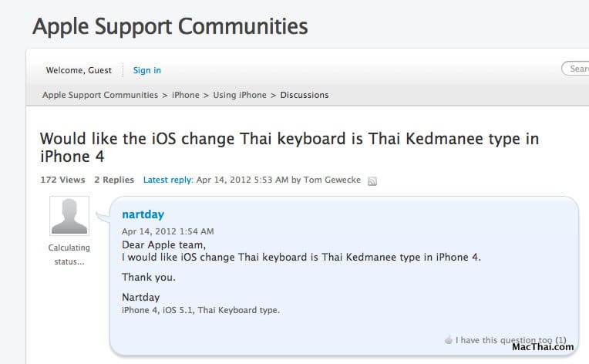The width and height of the screenshot is (589, 364).
Task: Click the RSS feed icon
Action: 372,181
